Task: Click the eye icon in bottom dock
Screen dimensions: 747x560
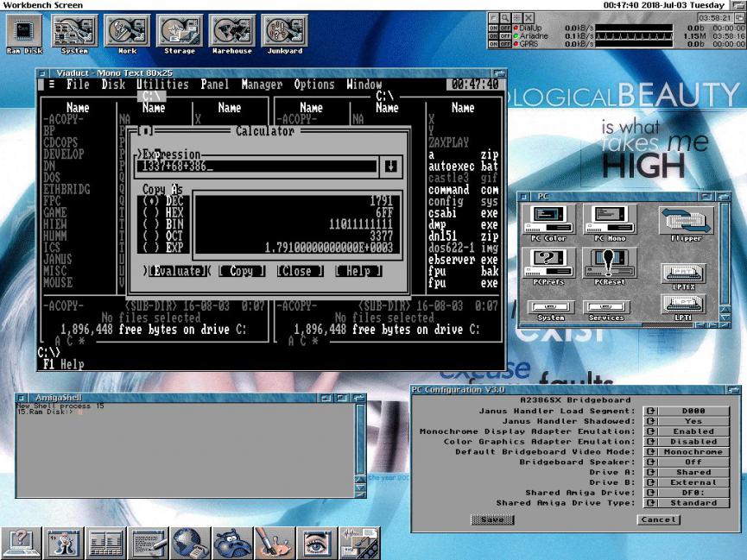Action: tap(318, 542)
